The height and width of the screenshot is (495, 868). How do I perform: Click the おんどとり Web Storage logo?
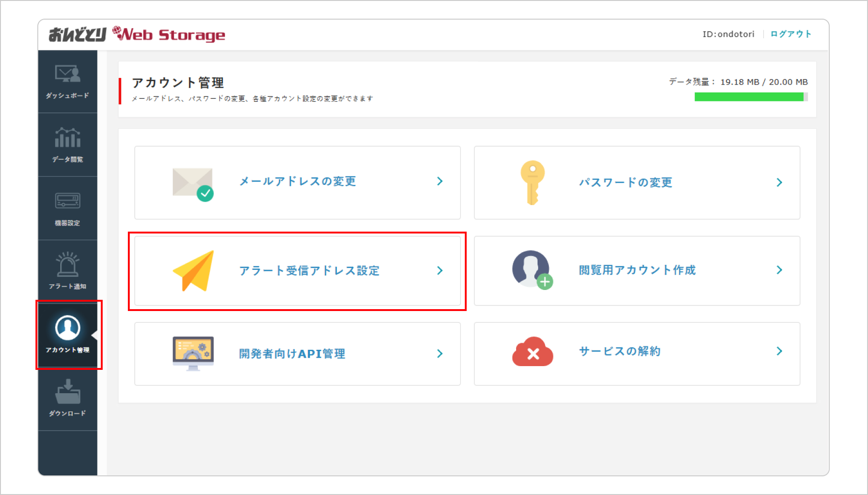(137, 35)
